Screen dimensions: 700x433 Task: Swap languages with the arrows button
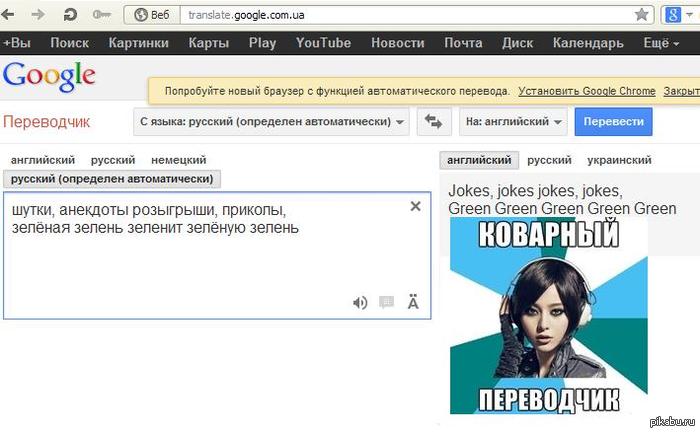coord(433,121)
